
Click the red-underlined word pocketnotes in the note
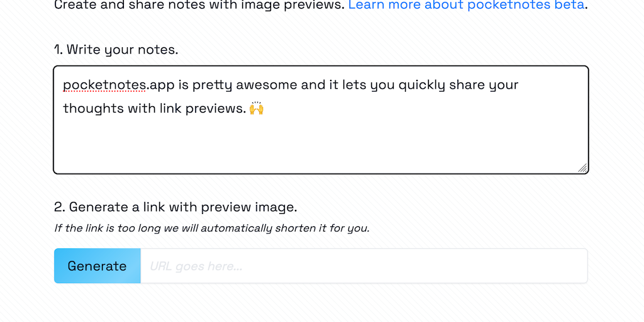click(104, 85)
